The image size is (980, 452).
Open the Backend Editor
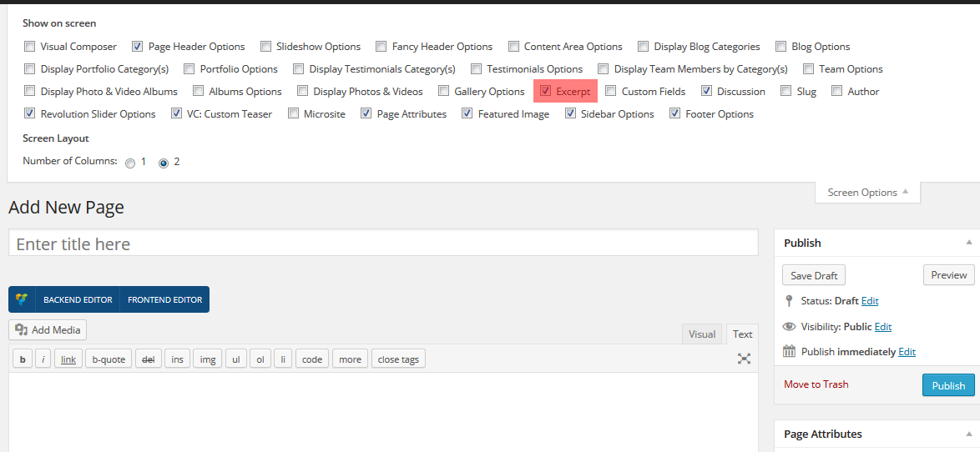pos(78,299)
